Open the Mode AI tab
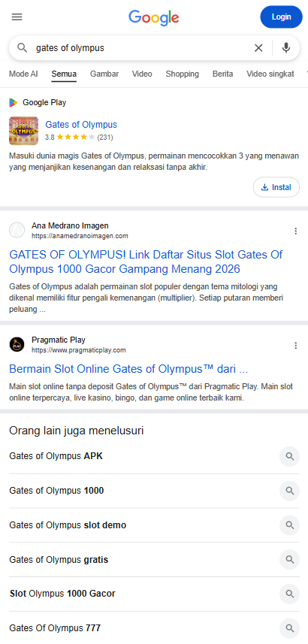This screenshot has width=308, height=644. 23,74
